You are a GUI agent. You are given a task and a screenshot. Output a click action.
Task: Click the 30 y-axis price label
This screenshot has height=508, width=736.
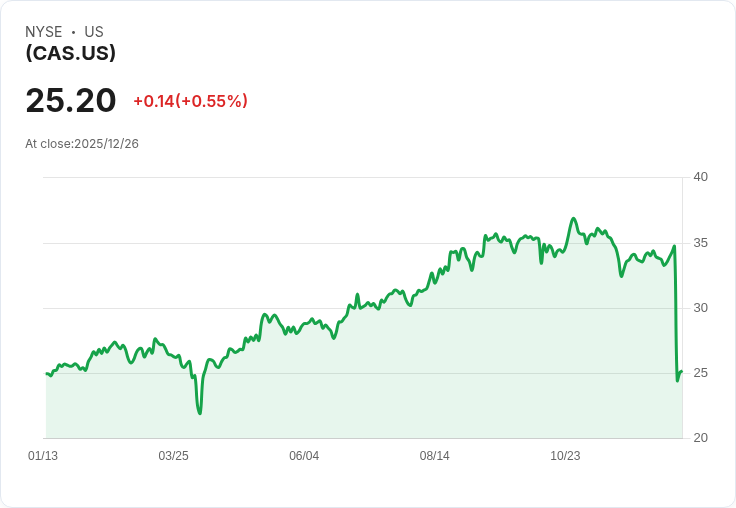(x=701, y=308)
